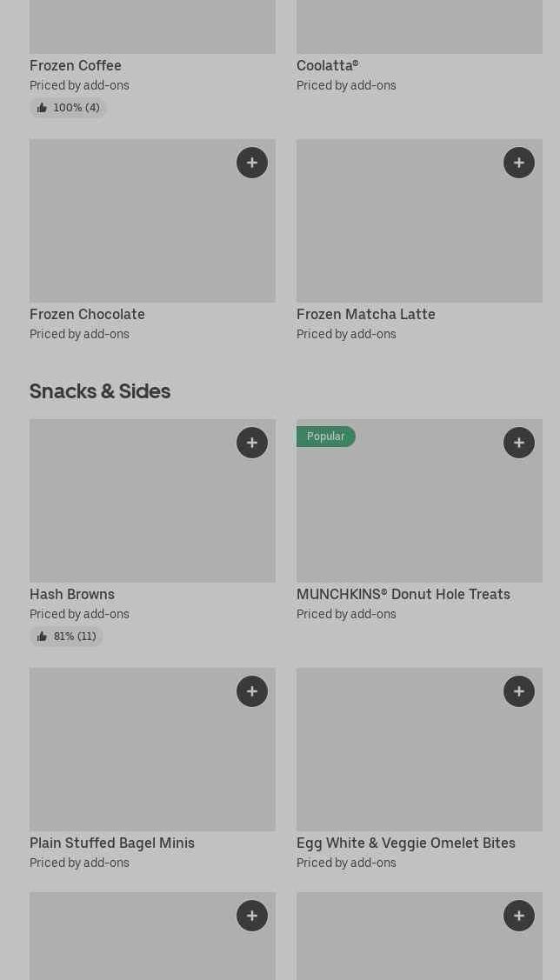Add Frozen Matcha Latte with plus button

[519, 163]
